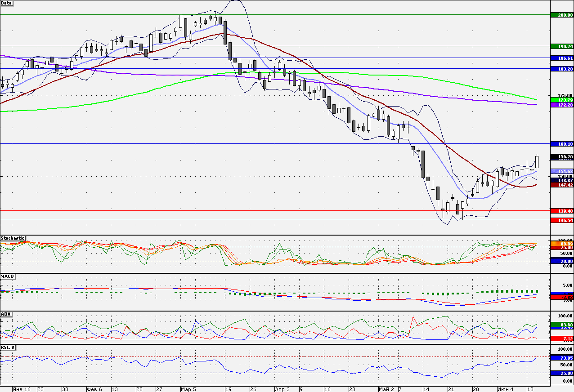Select the "Фев 6" date on time axis
The image size is (574, 392).
[94, 389]
